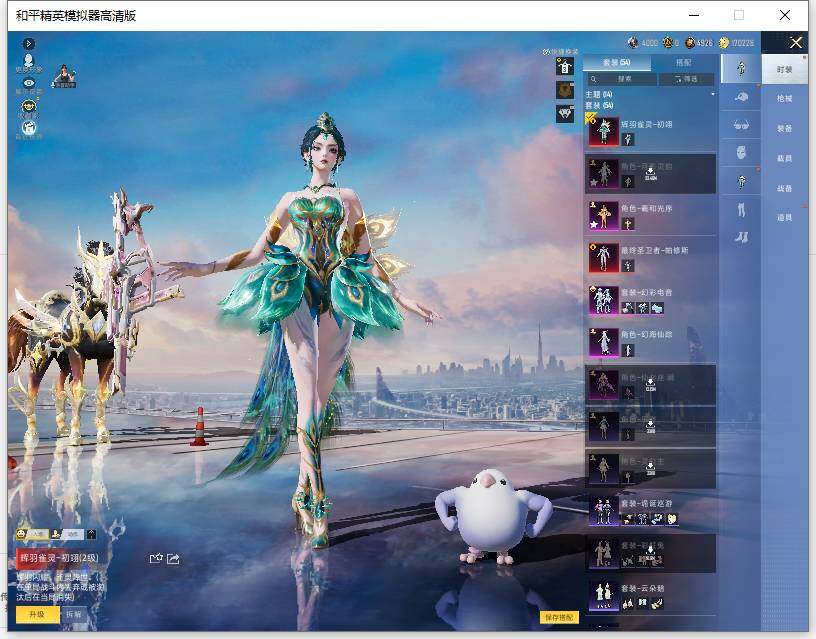
Task: Collapse the left menu with the arrow icon
Action: [x=29, y=44]
